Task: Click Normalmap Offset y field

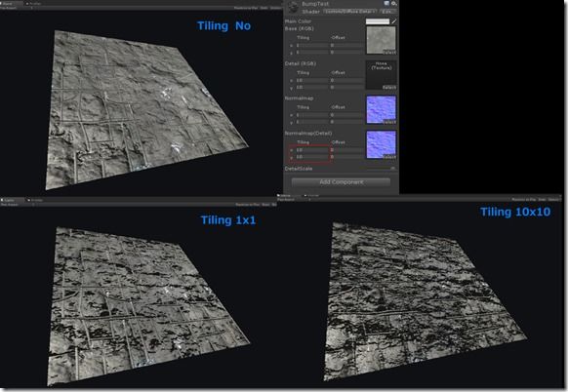Action: click(347, 122)
